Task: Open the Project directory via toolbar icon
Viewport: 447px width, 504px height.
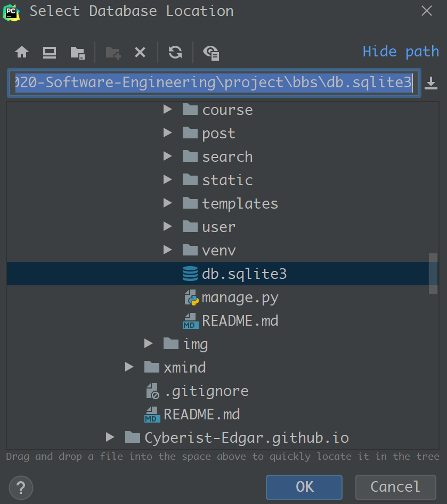Action: click(78, 52)
